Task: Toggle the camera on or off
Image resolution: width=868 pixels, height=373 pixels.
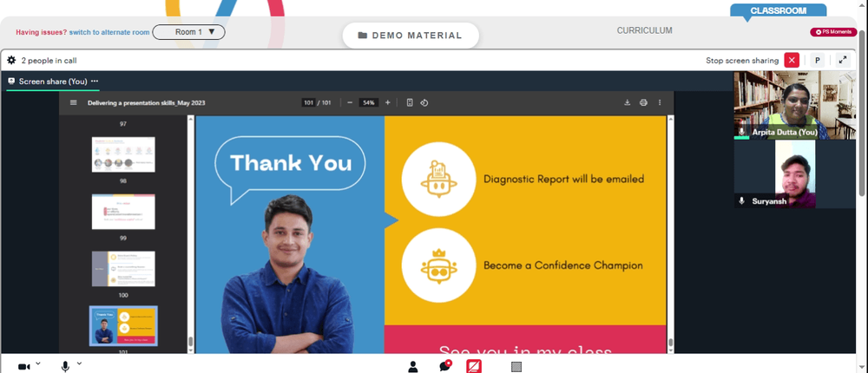Action: point(23,366)
